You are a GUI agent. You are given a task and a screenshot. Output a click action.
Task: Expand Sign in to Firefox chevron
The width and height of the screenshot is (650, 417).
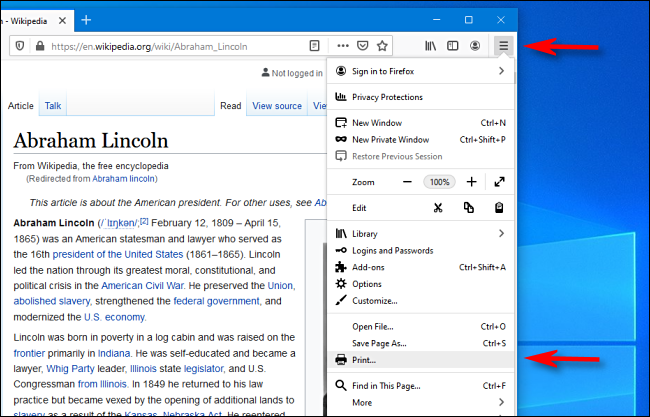click(501, 71)
